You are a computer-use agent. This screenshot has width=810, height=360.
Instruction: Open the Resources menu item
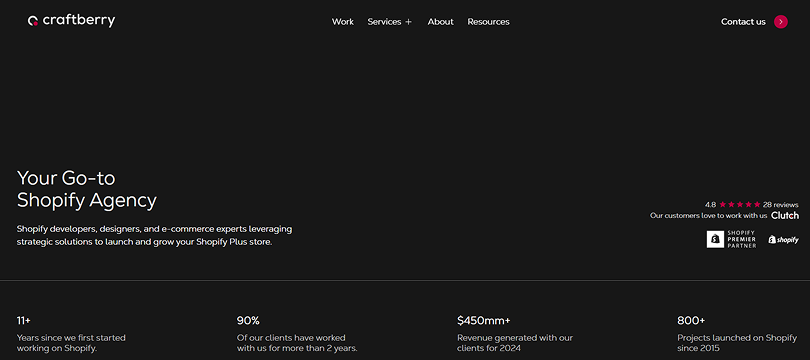pyautogui.click(x=488, y=22)
